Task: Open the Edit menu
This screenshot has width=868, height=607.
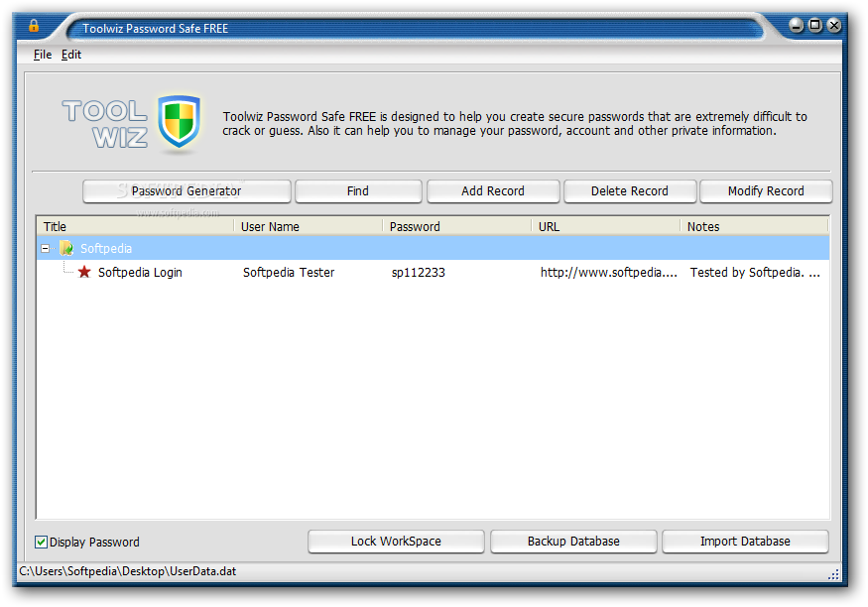Action: click(x=70, y=55)
